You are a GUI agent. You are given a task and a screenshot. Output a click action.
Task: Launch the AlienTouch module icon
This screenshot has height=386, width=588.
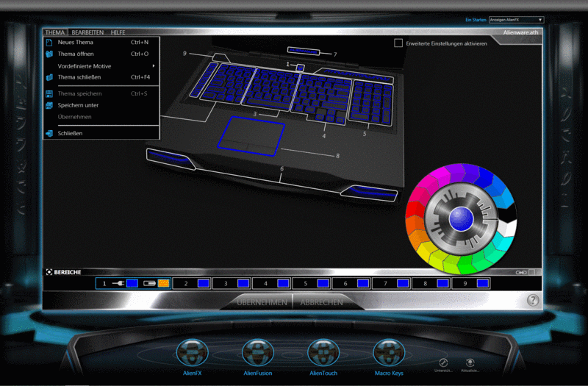pos(323,353)
